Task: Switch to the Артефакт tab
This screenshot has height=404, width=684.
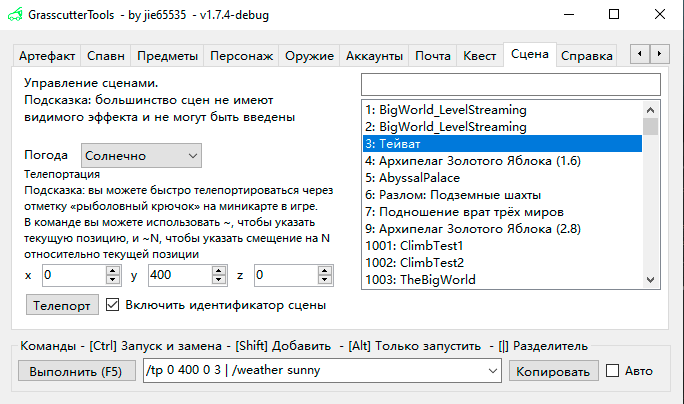Action: click(47, 56)
